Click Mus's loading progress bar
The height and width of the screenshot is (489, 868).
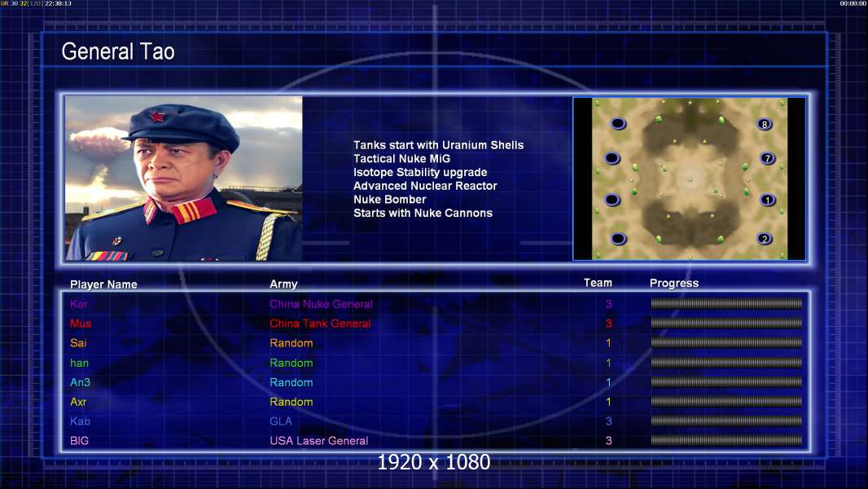726,323
